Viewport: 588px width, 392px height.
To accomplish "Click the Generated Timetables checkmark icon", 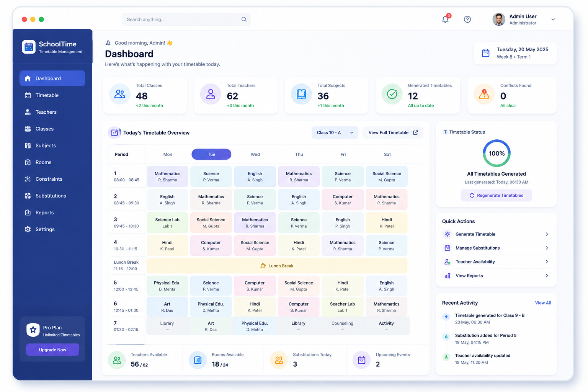I will [x=392, y=94].
